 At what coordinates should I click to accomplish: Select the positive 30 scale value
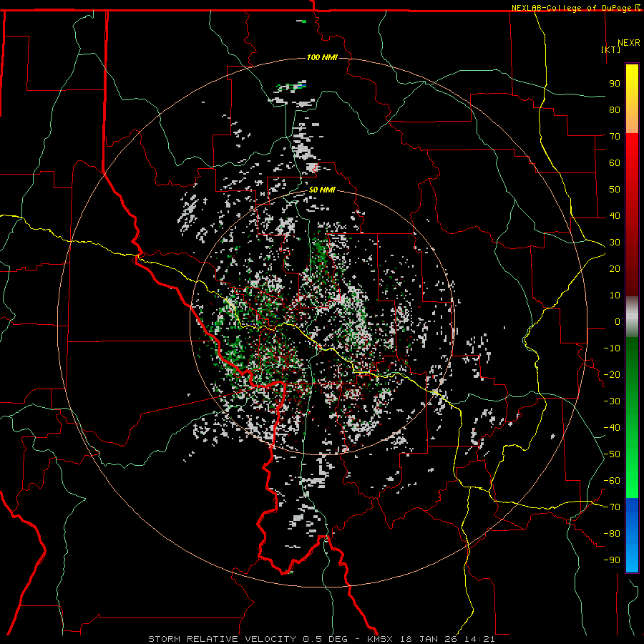(615, 243)
